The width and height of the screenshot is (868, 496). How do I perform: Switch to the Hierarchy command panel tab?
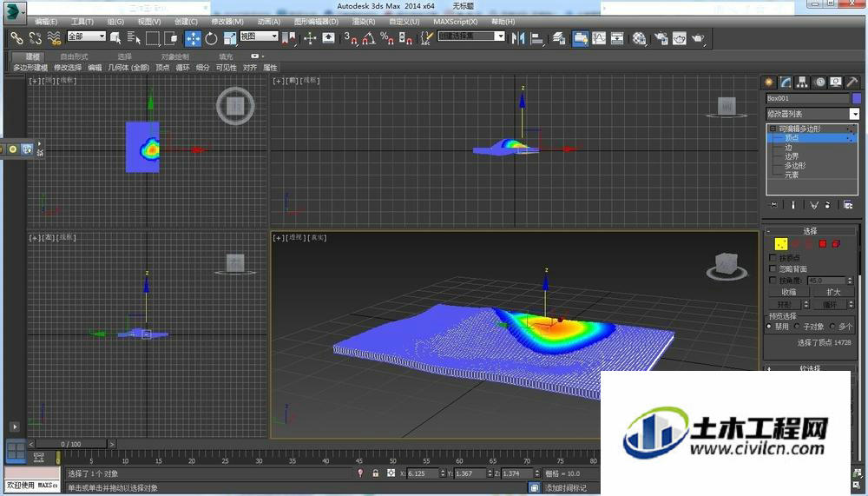(802, 82)
